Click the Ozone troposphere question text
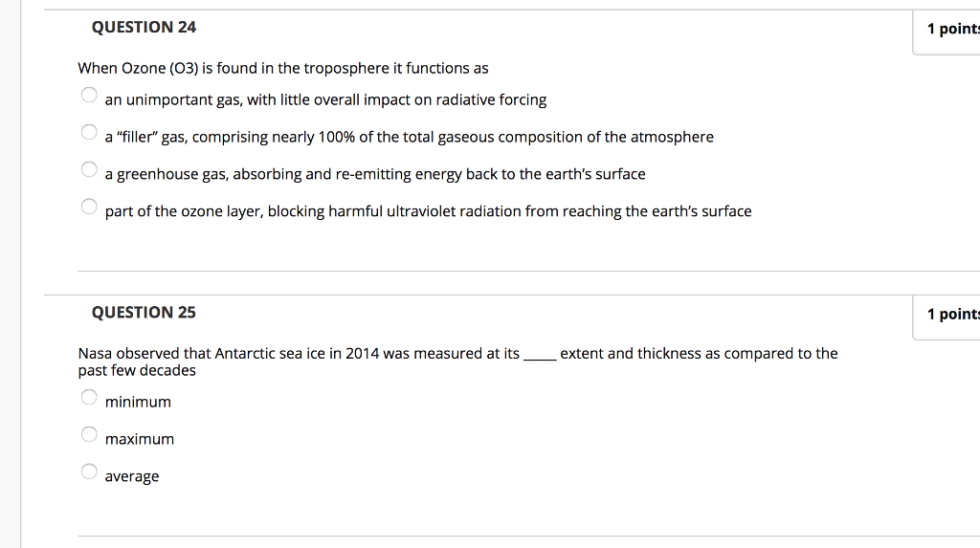 tap(283, 68)
